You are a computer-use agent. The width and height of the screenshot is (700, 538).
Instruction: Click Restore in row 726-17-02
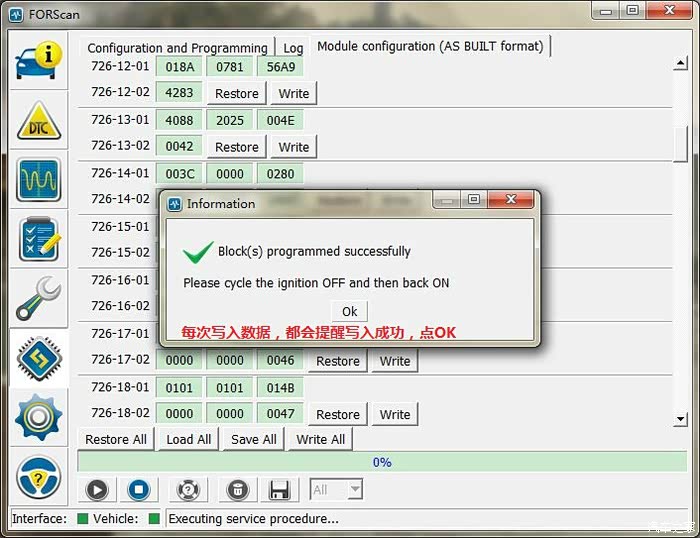coord(338,361)
